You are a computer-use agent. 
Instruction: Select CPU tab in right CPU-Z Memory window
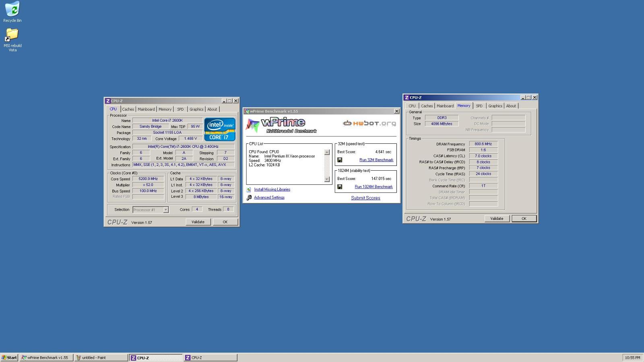click(x=412, y=106)
